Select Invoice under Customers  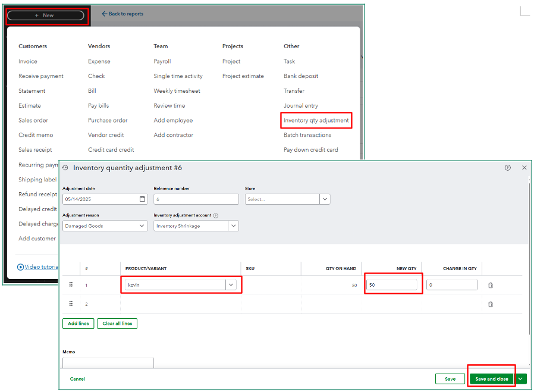coord(28,61)
